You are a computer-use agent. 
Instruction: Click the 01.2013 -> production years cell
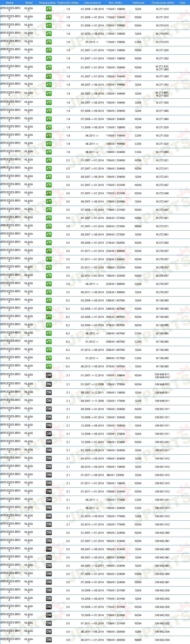click(92, 42)
